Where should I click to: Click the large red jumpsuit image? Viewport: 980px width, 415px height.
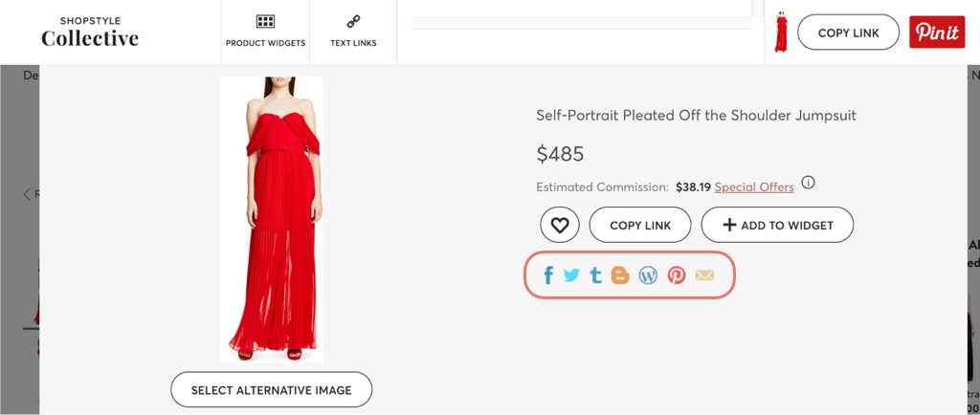coord(272,218)
